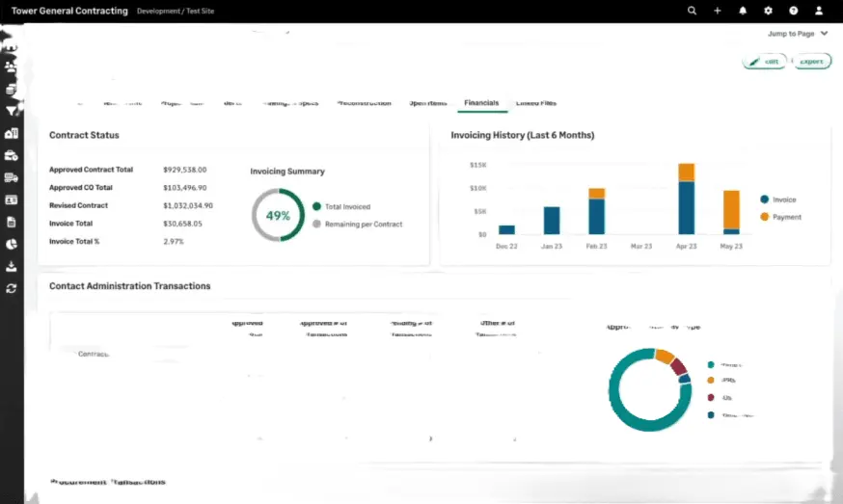Expand the Jump to Page dropdown
The height and width of the screenshot is (504, 843).
click(x=798, y=34)
